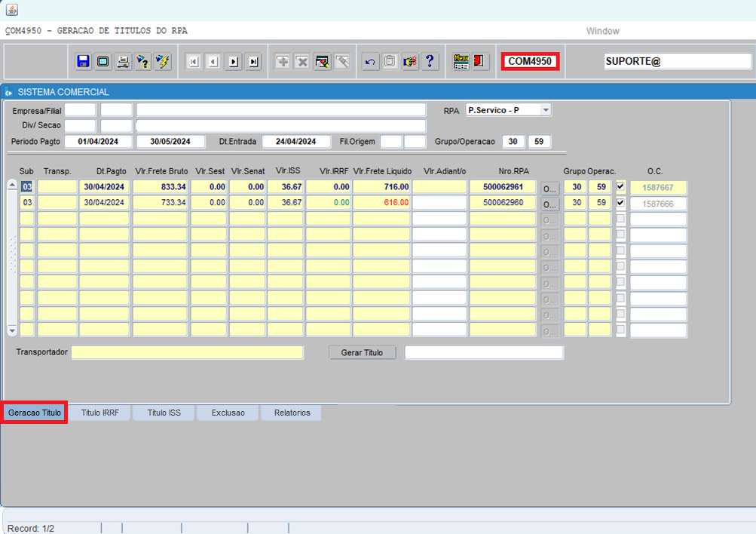Click the Dt.Entrada field 24/04/2024
This screenshot has width=756, height=534.
click(296, 141)
